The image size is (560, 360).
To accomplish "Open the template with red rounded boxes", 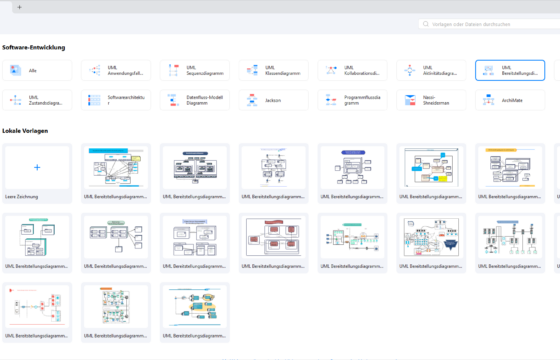I will click(x=273, y=243).
